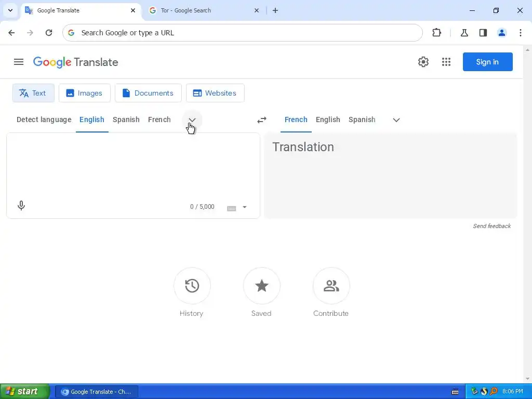Select Spanish as source language
This screenshot has height=399, width=532.
(126, 119)
